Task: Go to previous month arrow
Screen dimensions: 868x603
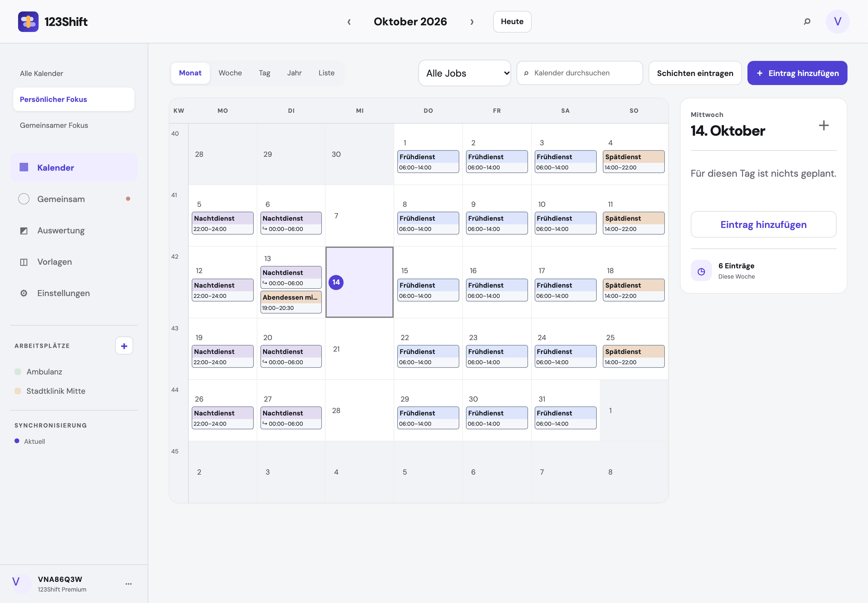Action: click(x=349, y=21)
